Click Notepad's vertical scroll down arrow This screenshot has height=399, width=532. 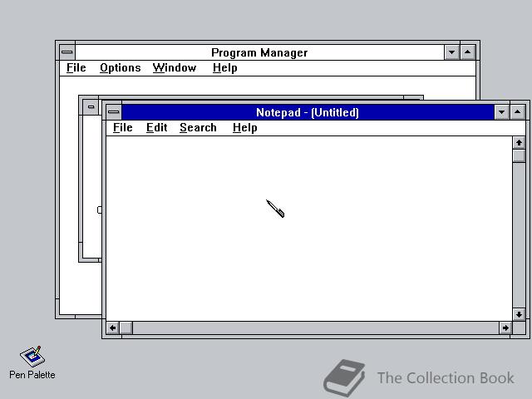pos(519,314)
